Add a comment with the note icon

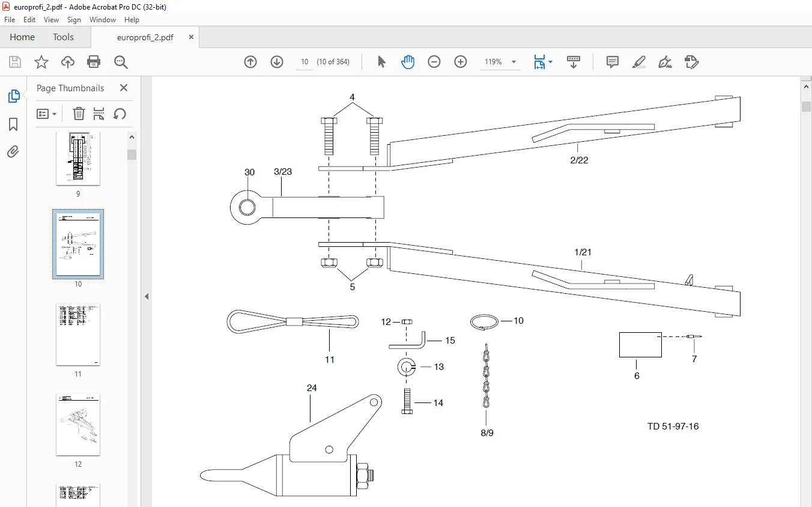(613, 62)
